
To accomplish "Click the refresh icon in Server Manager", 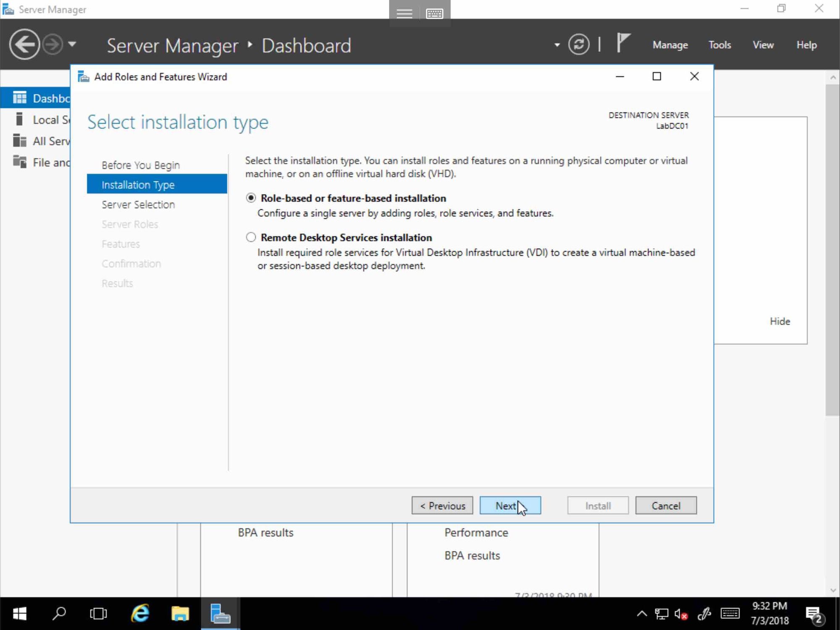I will point(579,45).
